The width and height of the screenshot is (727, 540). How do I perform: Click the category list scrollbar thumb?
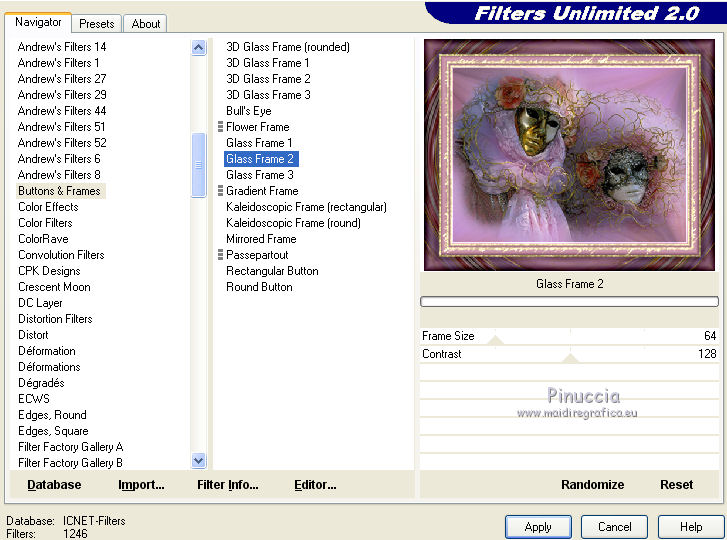point(198,165)
